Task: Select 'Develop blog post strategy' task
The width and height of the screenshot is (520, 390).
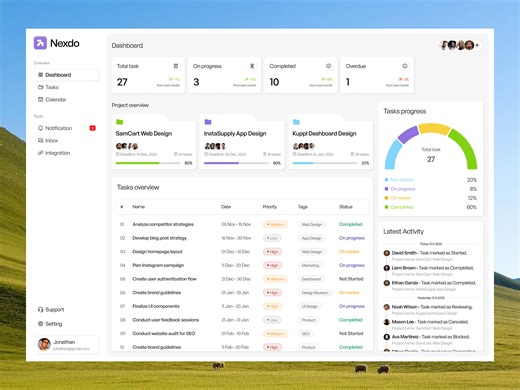Action: 159,238
